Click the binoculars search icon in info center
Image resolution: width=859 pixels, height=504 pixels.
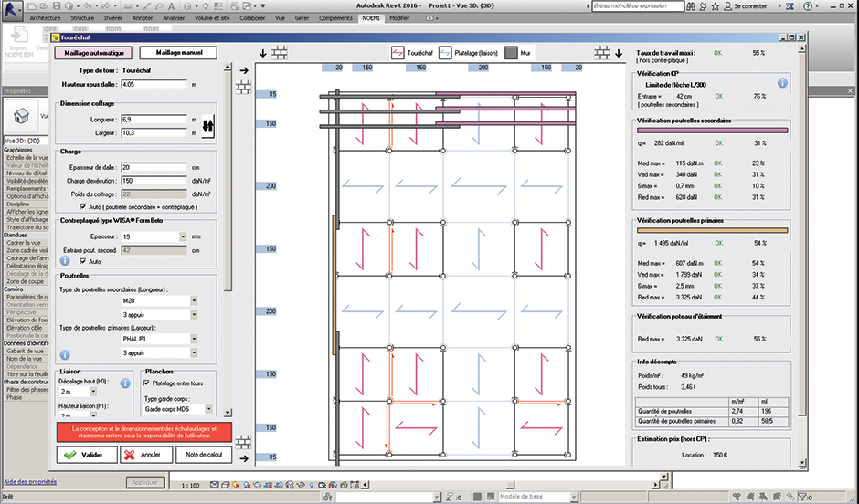point(692,6)
